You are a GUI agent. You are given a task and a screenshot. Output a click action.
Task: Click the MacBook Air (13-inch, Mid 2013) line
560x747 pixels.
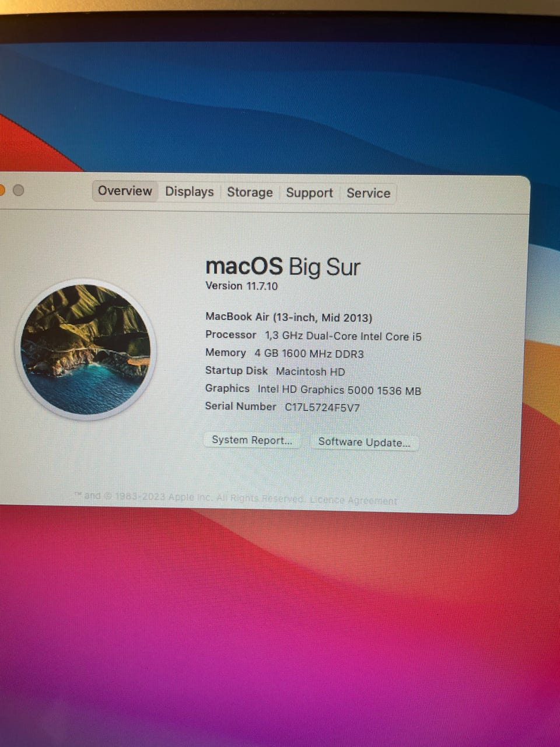(289, 317)
